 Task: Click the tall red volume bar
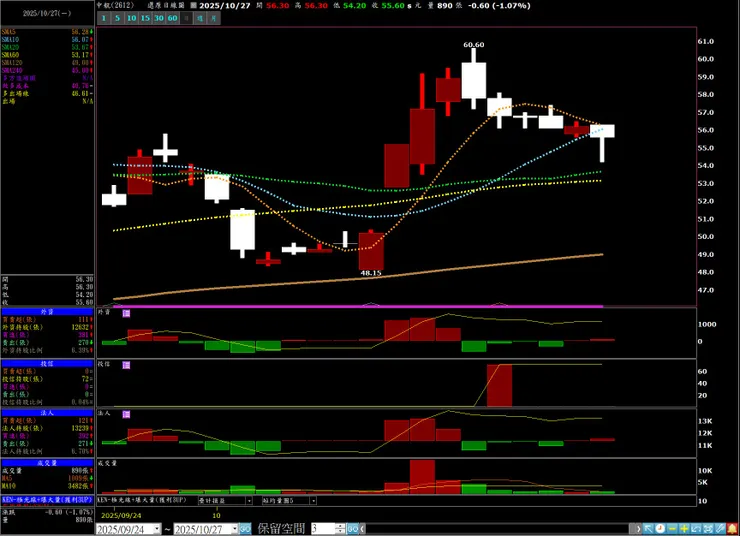point(422,477)
